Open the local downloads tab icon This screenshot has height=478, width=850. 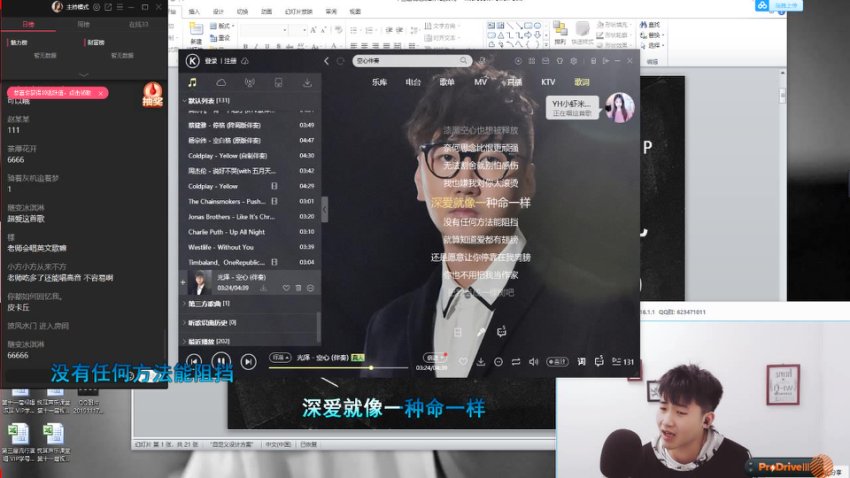(x=307, y=82)
